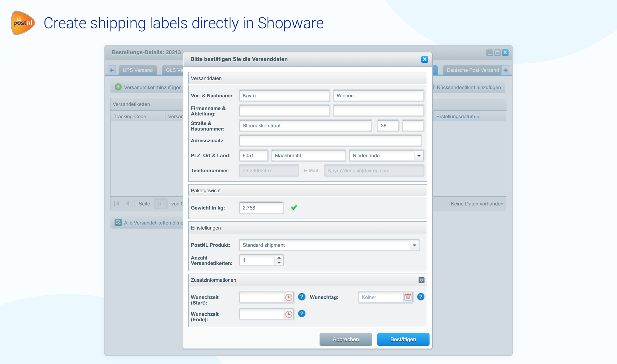
Task: Click the empty Firmenname field
Action: (x=284, y=111)
